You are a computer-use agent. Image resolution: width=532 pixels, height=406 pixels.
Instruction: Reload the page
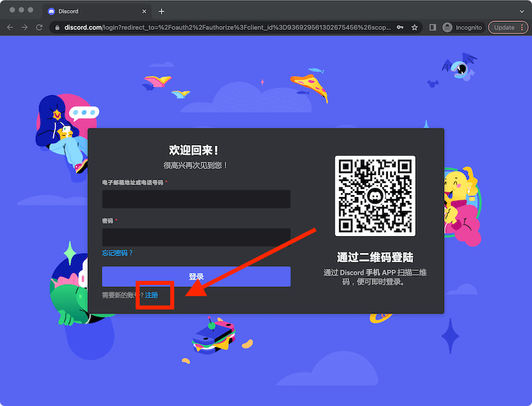[38, 27]
